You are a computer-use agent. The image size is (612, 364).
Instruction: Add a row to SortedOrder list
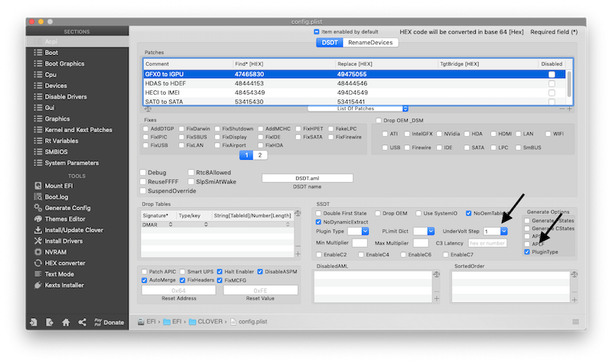(575, 300)
